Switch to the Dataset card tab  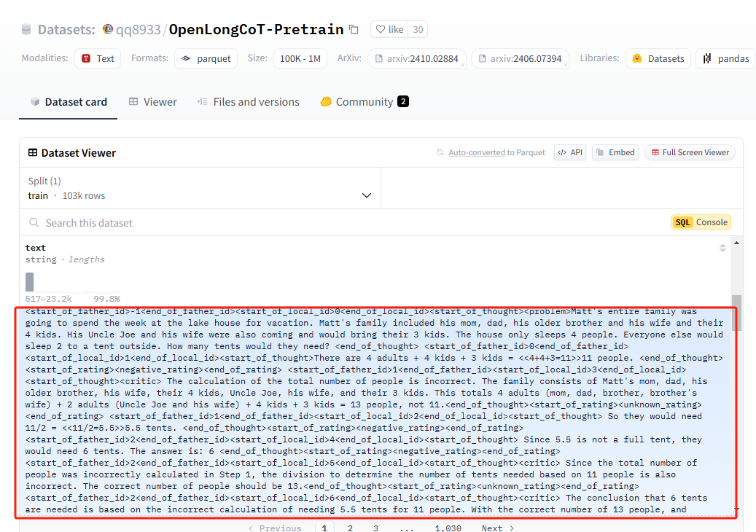click(69, 102)
